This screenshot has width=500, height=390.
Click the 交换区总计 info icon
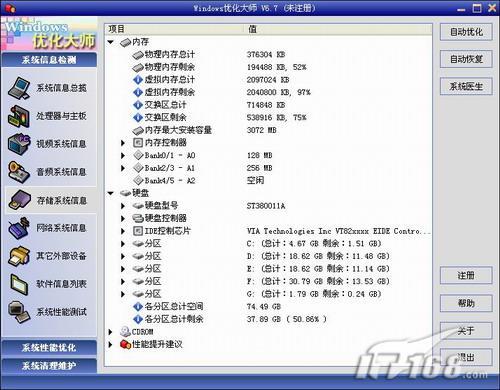[138, 105]
